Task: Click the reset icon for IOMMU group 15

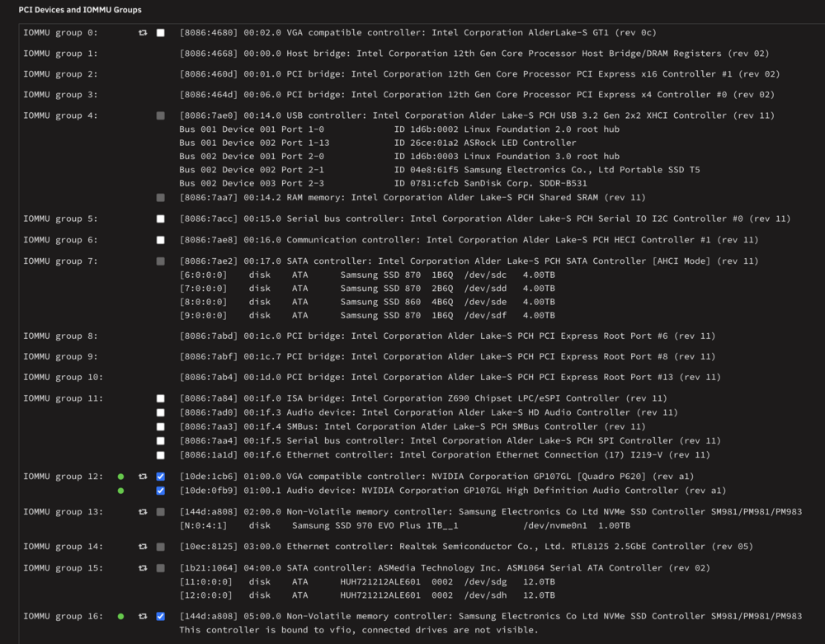Action: 143,568
